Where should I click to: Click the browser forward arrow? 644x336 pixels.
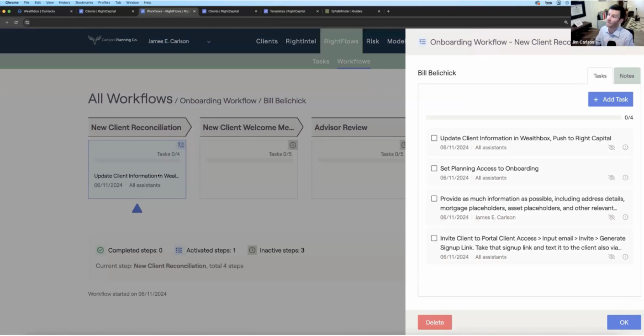[x=6, y=22]
